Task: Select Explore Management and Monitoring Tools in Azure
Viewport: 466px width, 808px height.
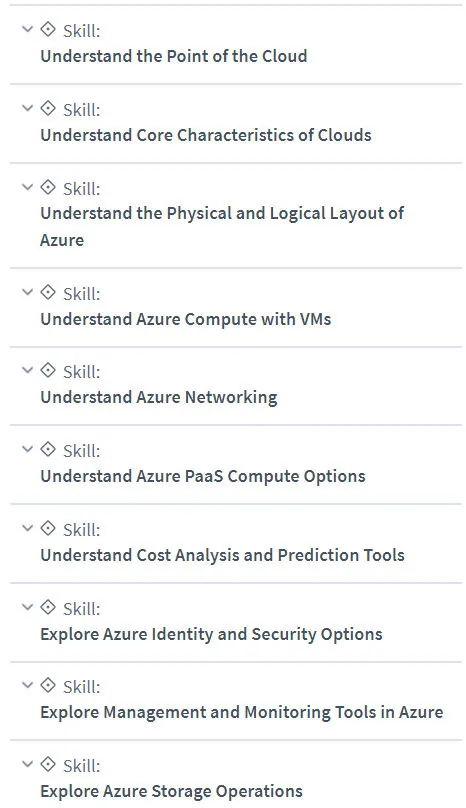Action: (x=242, y=712)
